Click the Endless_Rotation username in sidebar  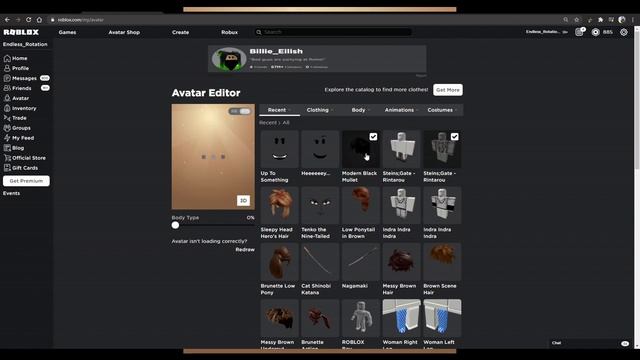[x=25, y=44]
